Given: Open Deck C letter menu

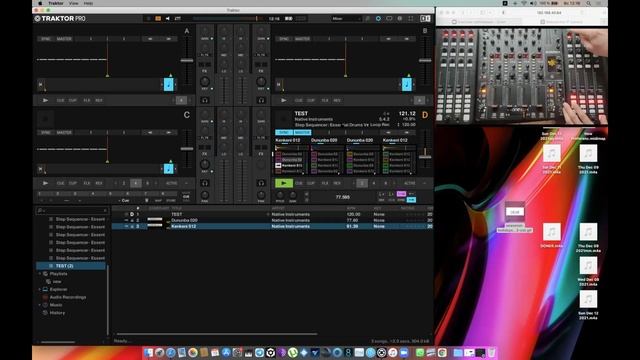Looking at the screenshot, I should (x=187, y=115).
